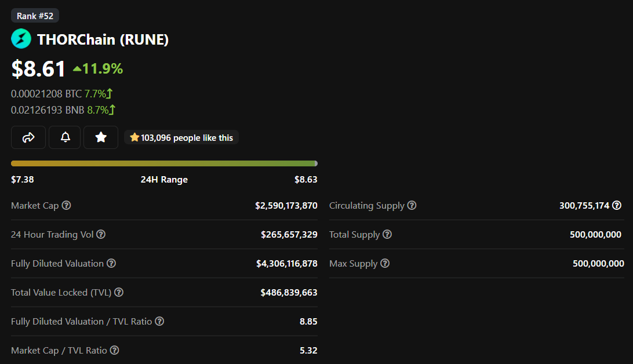The image size is (633, 364).
Task: Click Total Value Locked help icon
Action: [119, 293]
